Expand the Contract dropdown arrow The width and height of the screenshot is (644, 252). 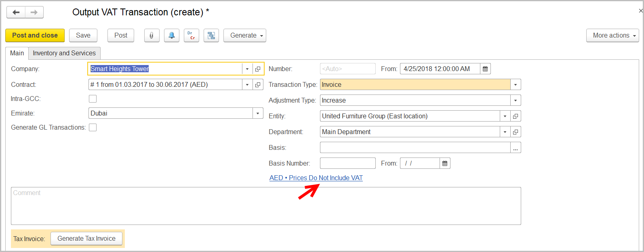pos(247,85)
